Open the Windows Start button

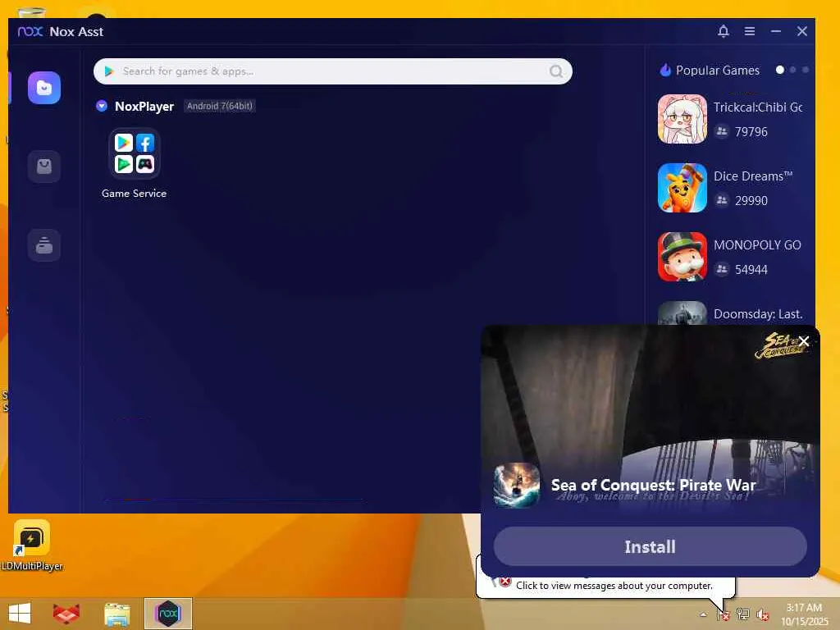20,614
